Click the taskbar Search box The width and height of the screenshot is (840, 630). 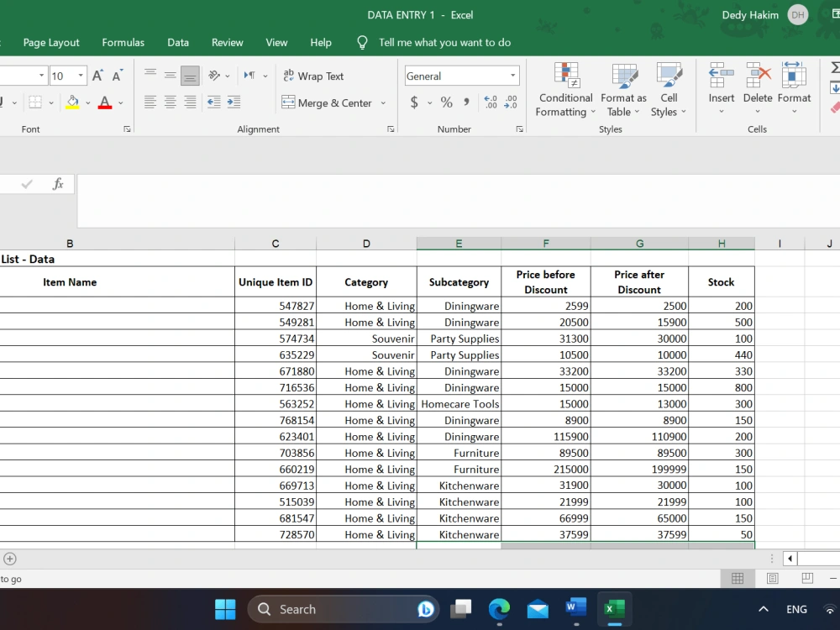[344, 609]
